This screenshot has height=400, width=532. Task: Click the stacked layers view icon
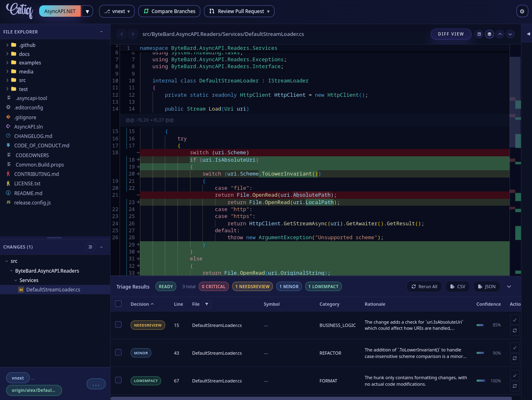pos(489,34)
